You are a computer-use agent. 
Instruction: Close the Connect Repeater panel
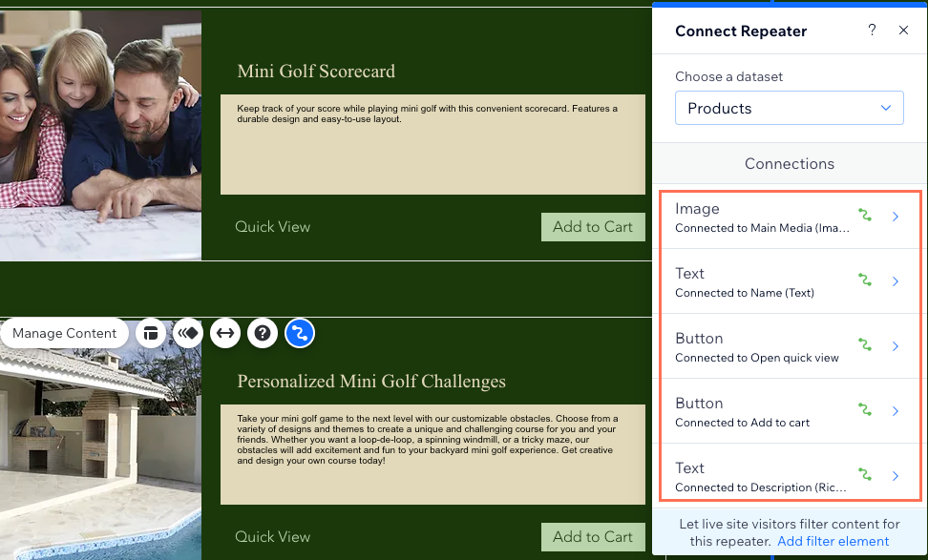[903, 31]
